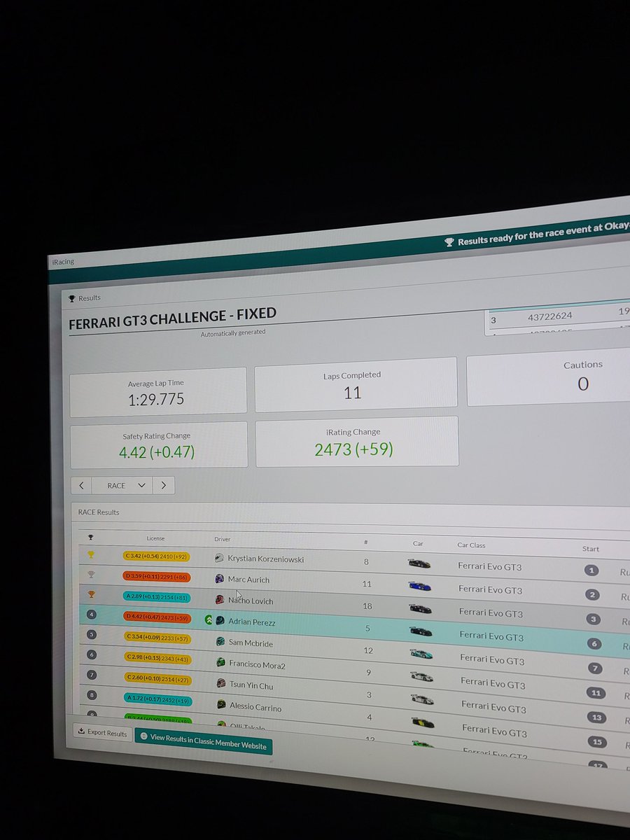Click the Safety Rating Change value 4.42 (+0.47)

157,451
